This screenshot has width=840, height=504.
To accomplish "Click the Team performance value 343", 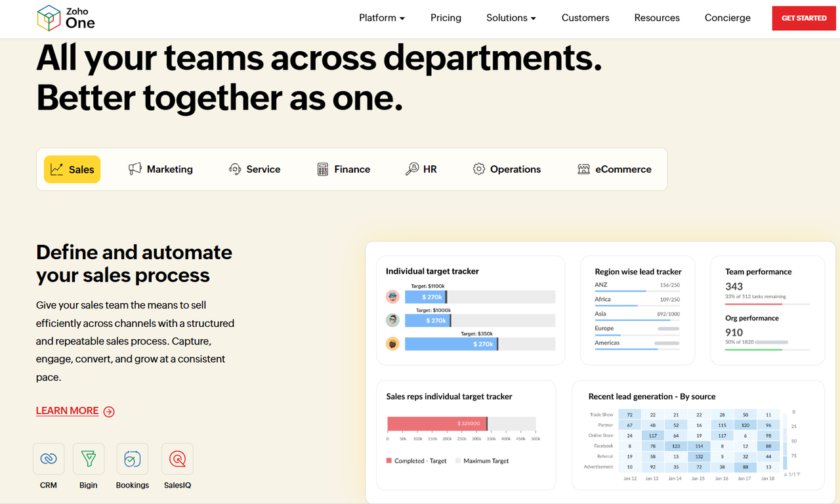I will 734,286.
